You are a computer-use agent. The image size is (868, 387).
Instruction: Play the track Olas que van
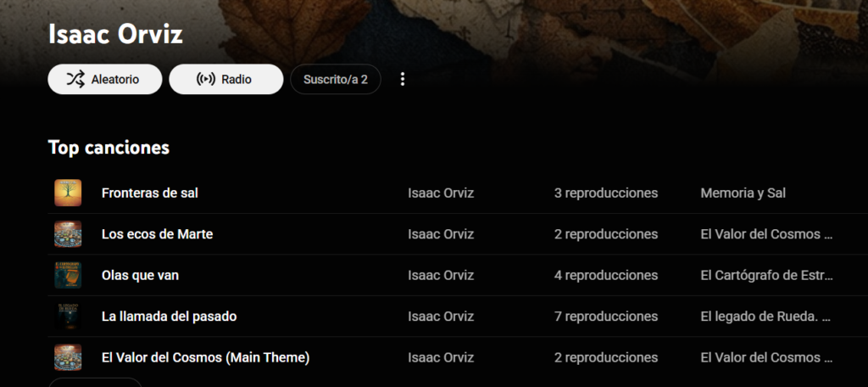[x=140, y=275]
